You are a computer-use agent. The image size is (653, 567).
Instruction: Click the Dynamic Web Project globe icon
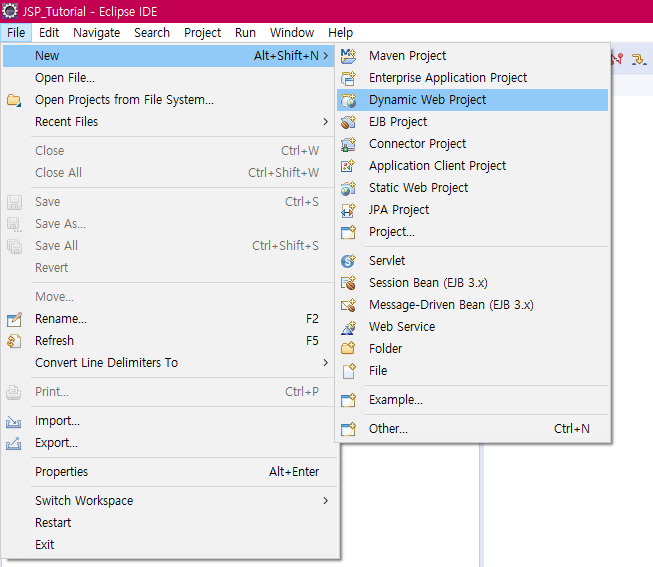pyautogui.click(x=348, y=100)
